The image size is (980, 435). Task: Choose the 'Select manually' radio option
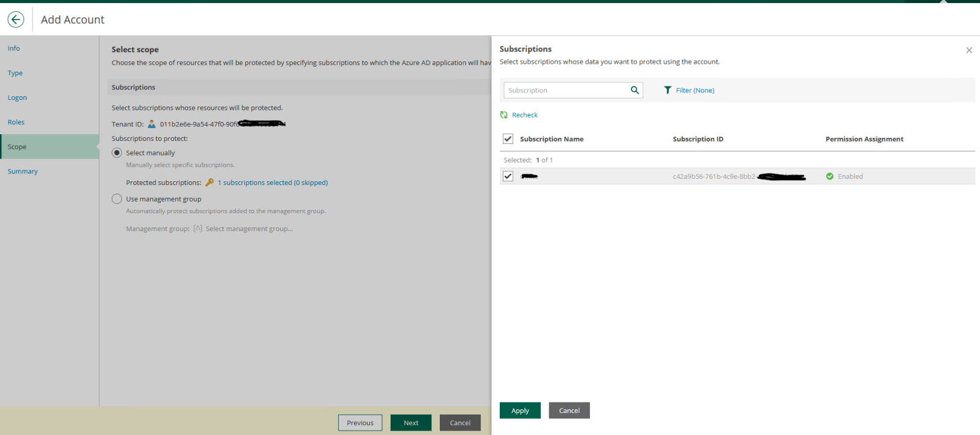(117, 153)
